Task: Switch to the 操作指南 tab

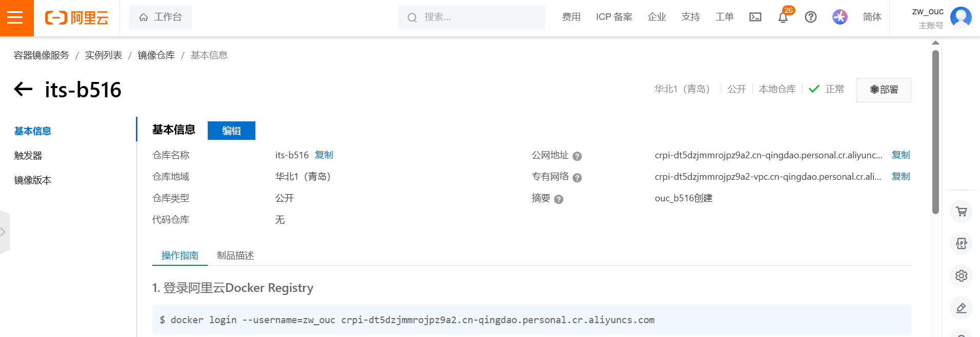Action: (x=180, y=256)
